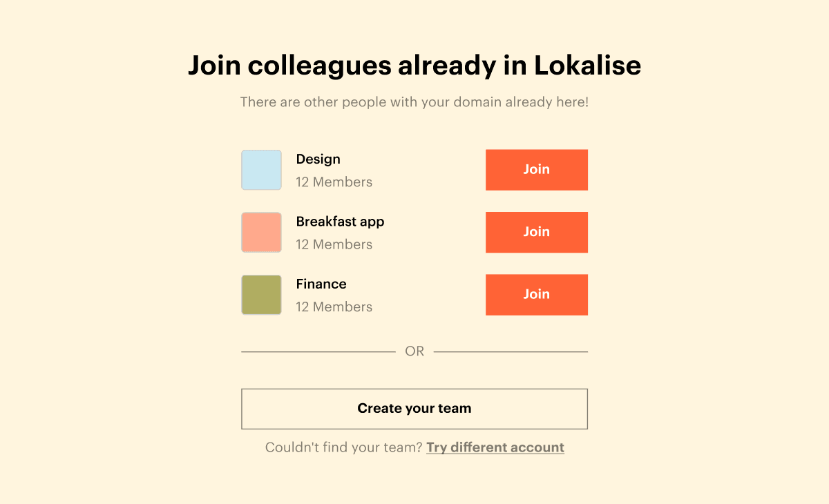Click the Join colleagues already in Lokalise heading

[x=414, y=66]
